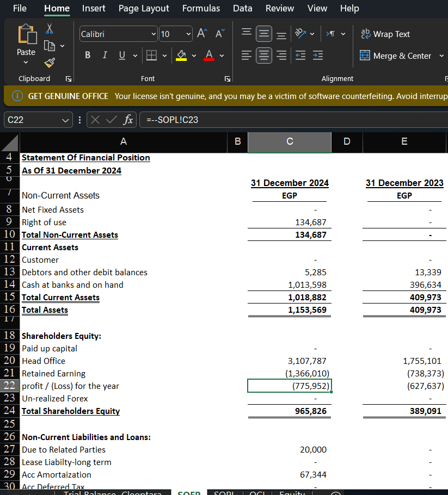448x495 pixels.
Task: Apply the yellow fill color
Action: point(181,55)
